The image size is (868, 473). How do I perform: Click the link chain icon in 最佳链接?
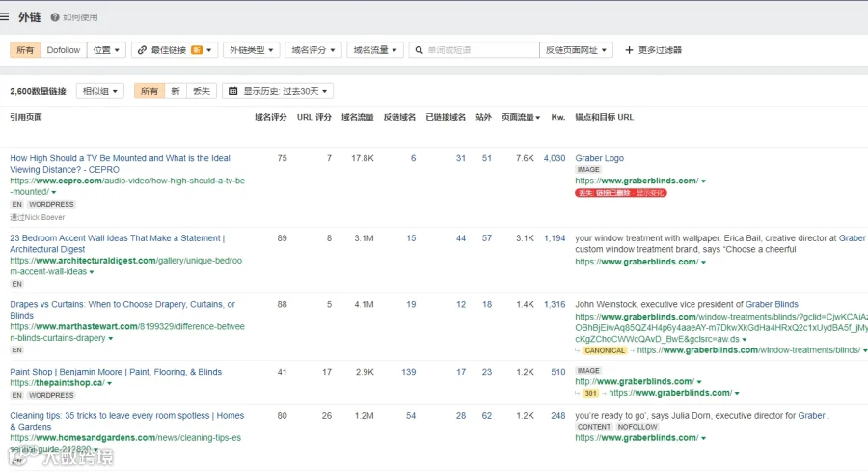tap(143, 50)
